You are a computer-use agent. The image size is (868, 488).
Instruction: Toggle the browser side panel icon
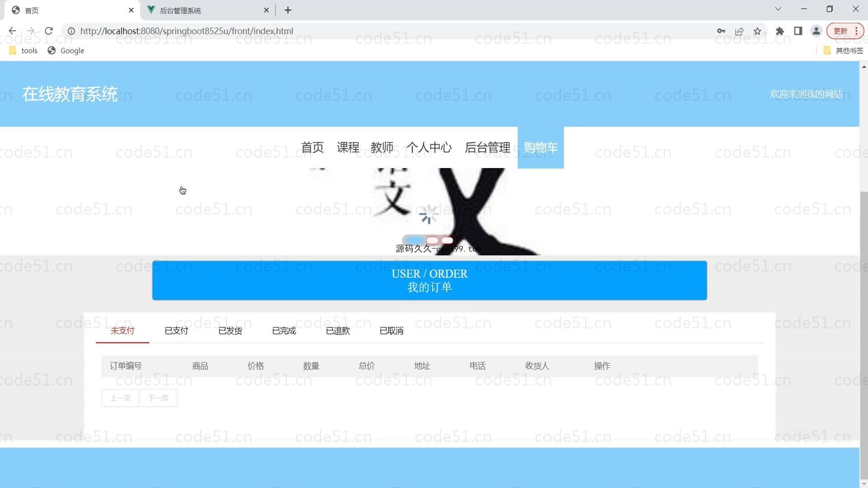pyautogui.click(x=798, y=31)
